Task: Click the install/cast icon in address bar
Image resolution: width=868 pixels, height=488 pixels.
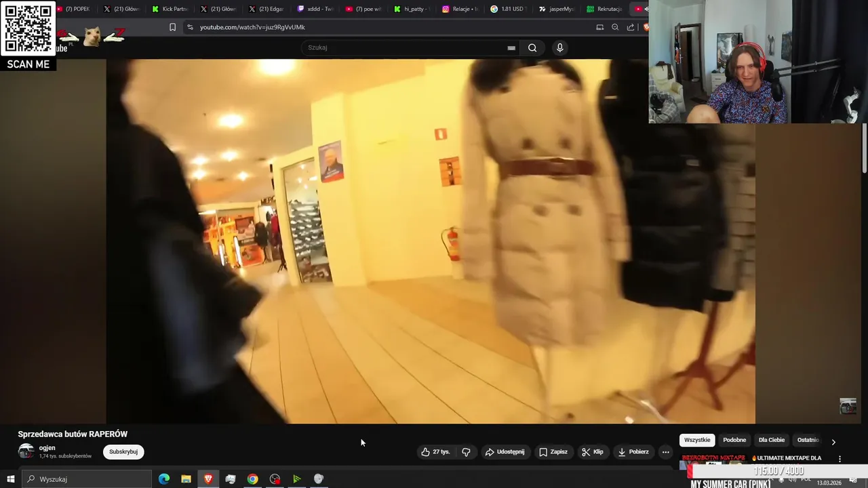Action: click(x=599, y=27)
